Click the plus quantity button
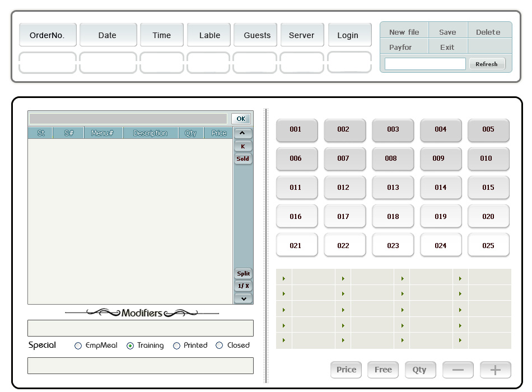This screenshot has width=532, height=392. (x=495, y=370)
